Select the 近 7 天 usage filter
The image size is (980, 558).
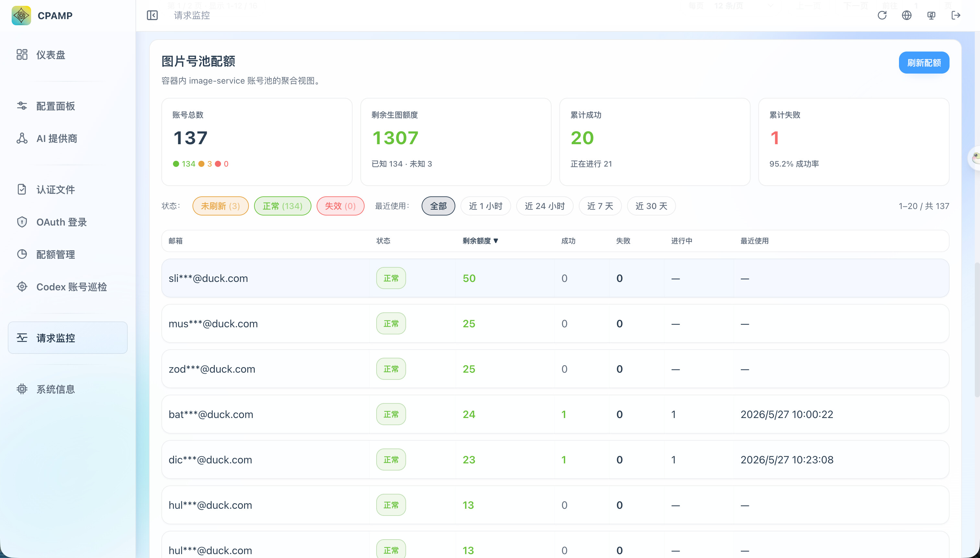tap(600, 206)
